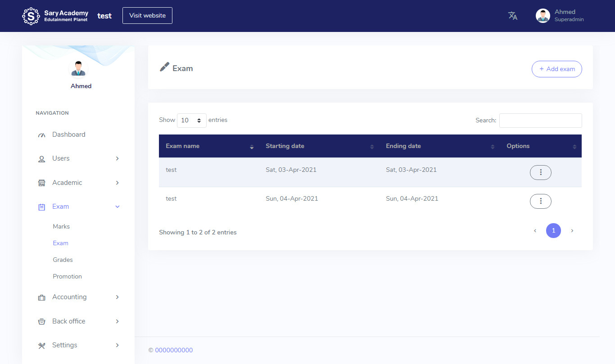Image resolution: width=615 pixels, height=364 pixels.
Task: Open Grades under Exam menu
Action: point(63,260)
